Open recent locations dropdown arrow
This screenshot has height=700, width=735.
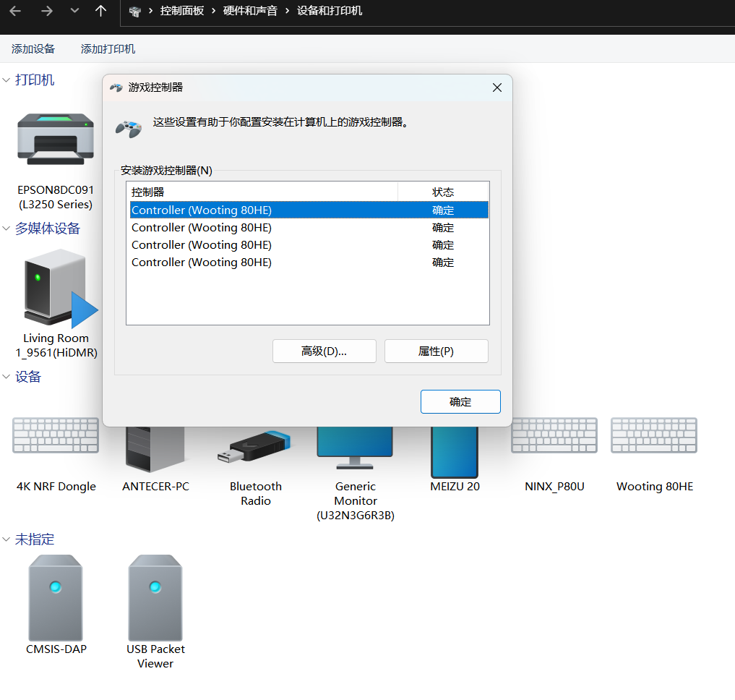[x=74, y=10]
